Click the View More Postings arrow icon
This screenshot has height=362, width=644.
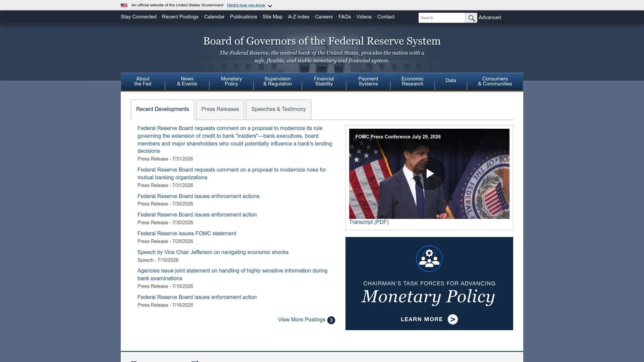(331, 320)
